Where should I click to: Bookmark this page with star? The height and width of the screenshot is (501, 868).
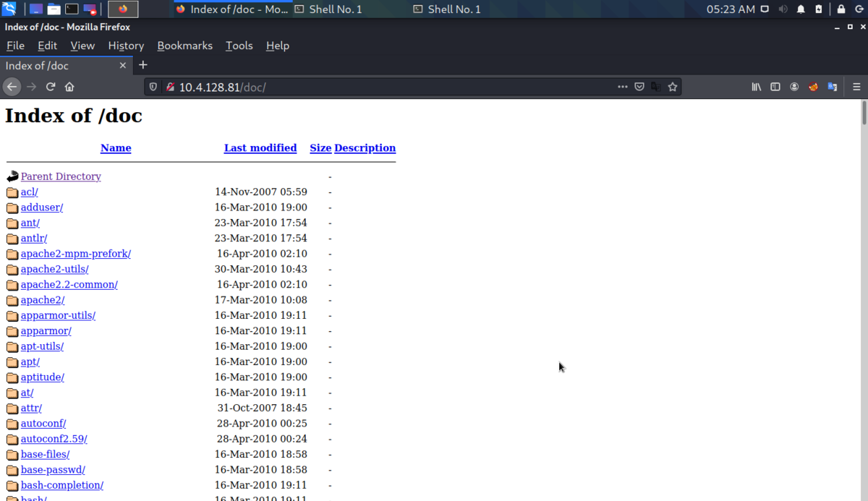coord(673,87)
